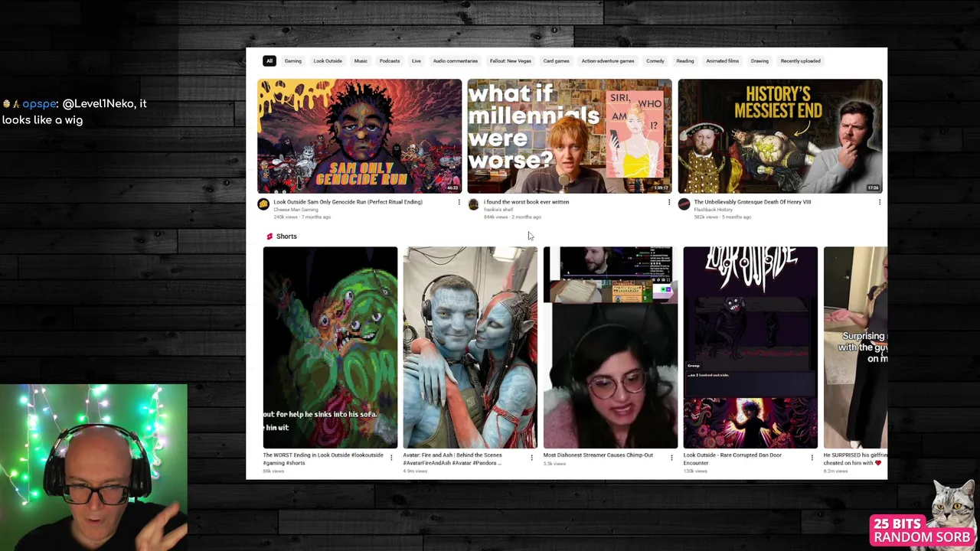The height and width of the screenshot is (551, 980).
Task: Open the options menu for Death Of Henry VIII video
Action: (879, 202)
